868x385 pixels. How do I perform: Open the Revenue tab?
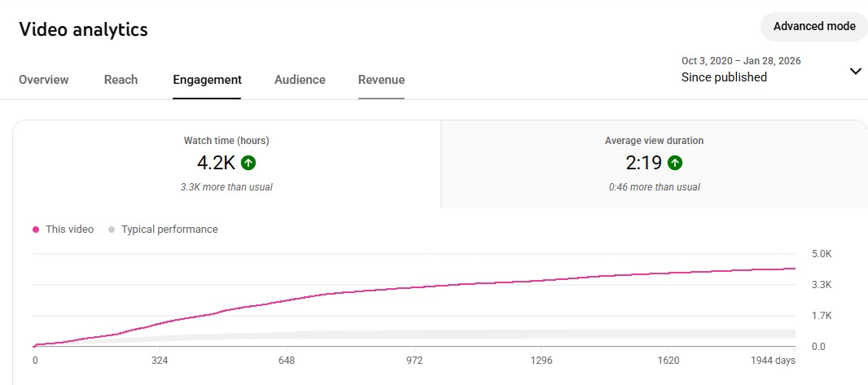(381, 80)
